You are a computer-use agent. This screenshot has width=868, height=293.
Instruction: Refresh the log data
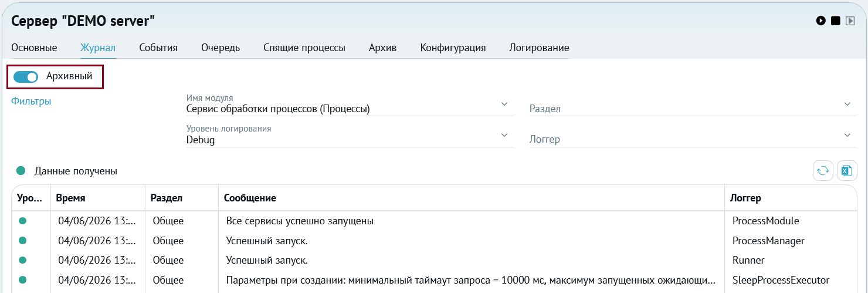(x=823, y=171)
